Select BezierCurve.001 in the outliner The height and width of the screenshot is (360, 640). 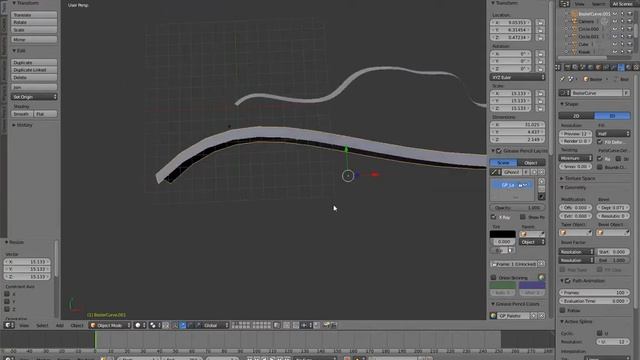coord(594,14)
